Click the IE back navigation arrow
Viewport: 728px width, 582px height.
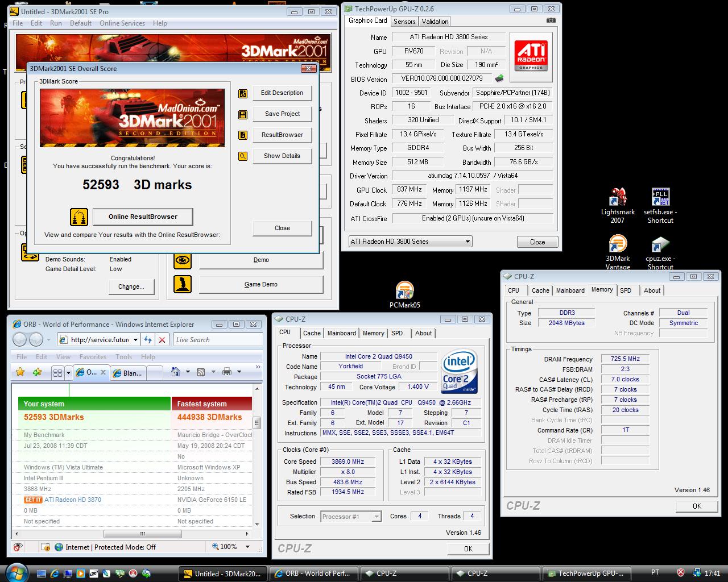click(20, 340)
